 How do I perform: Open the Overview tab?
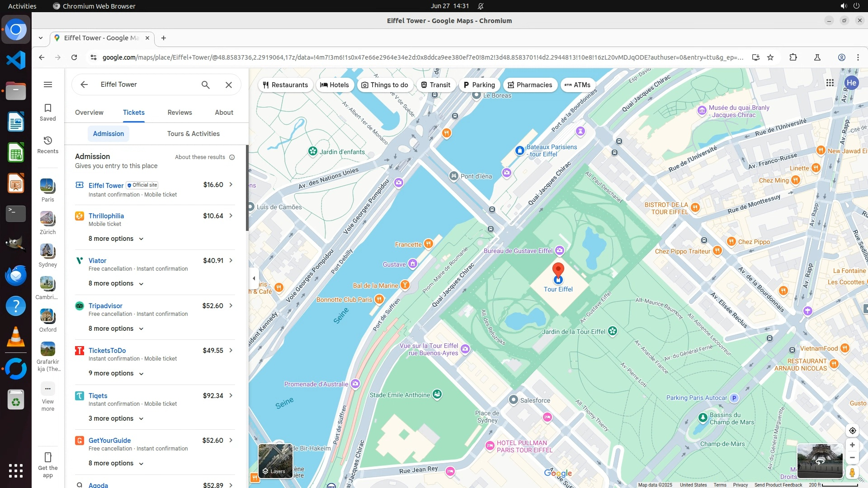(x=89, y=113)
